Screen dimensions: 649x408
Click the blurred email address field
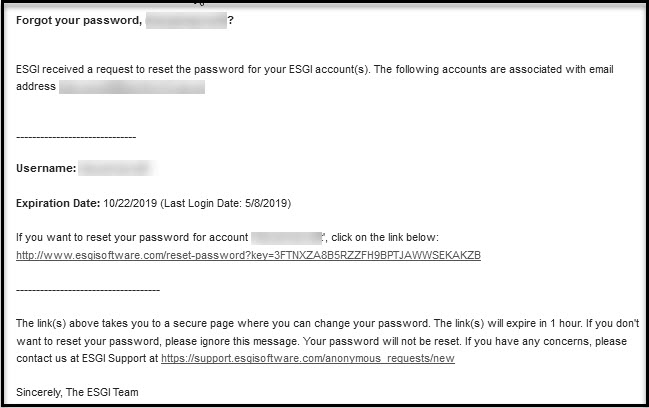point(132,86)
